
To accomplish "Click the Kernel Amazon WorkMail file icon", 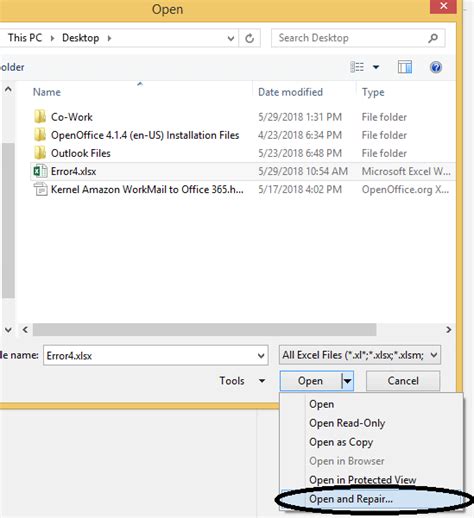I will pyautogui.click(x=41, y=189).
